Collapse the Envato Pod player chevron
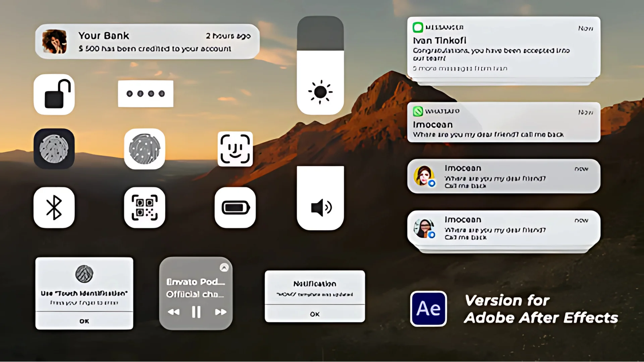 click(224, 267)
